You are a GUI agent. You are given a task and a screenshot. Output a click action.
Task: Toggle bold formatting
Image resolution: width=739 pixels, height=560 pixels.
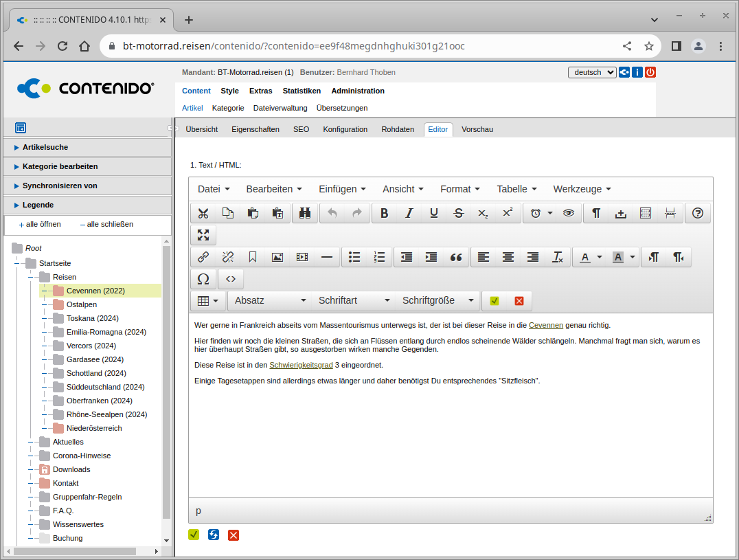tap(385, 213)
